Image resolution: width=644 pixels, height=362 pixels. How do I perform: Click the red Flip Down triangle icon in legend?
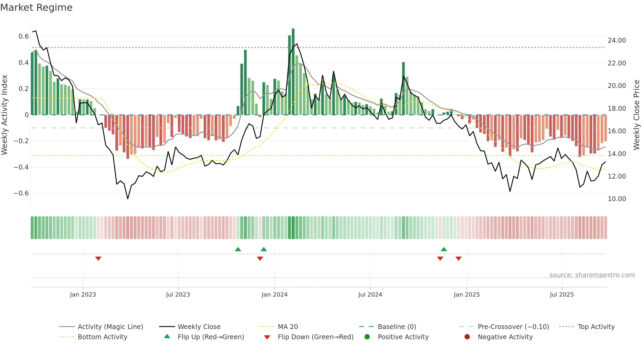(x=267, y=337)
